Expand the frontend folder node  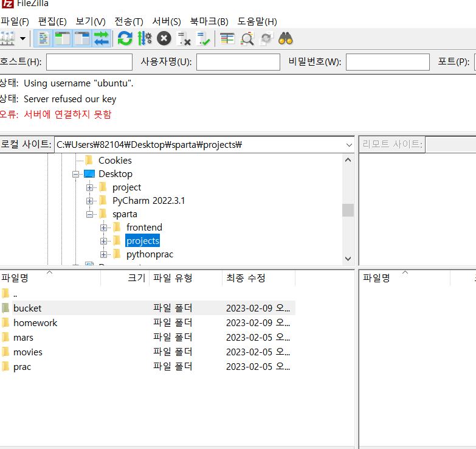click(103, 228)
